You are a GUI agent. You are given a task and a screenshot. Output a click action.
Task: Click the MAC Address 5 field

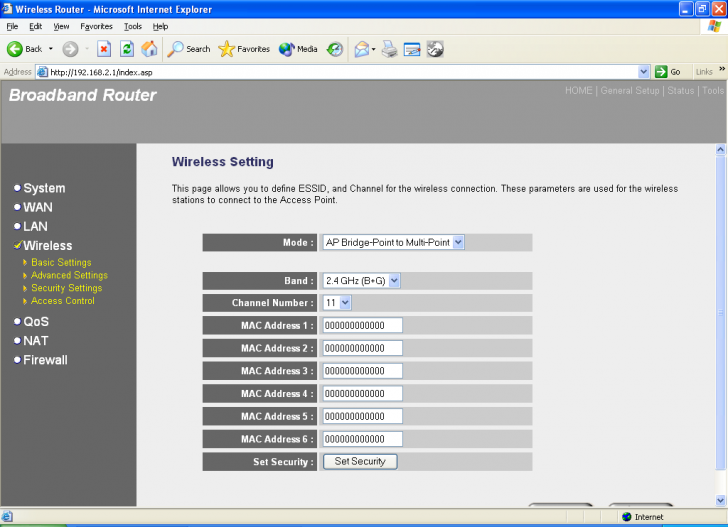[x=363, y=416]
